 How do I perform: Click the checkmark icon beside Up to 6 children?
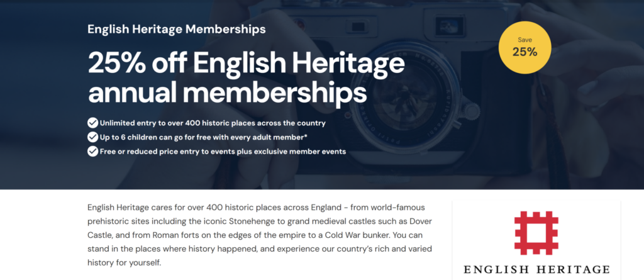[92, 137]
